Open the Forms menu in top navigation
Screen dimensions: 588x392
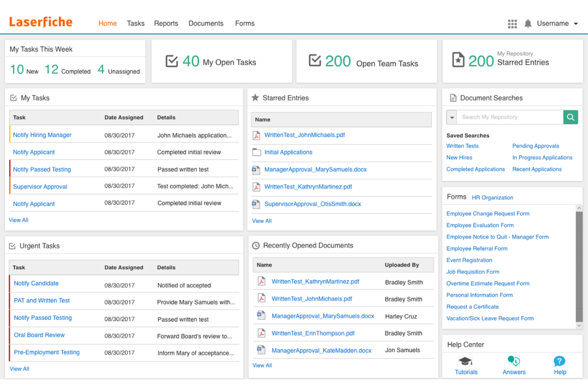245,23
